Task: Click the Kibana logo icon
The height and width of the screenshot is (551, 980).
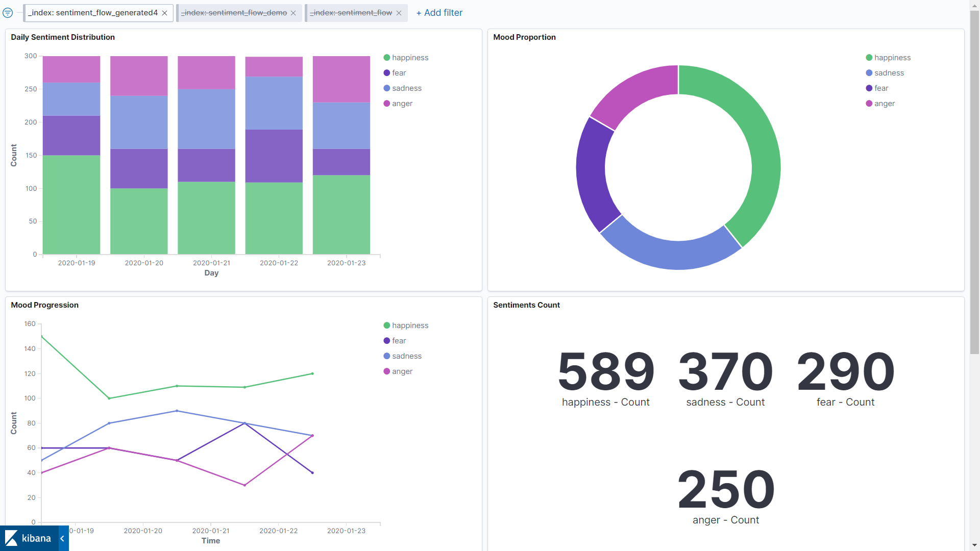Action: [x=12, y=538]
